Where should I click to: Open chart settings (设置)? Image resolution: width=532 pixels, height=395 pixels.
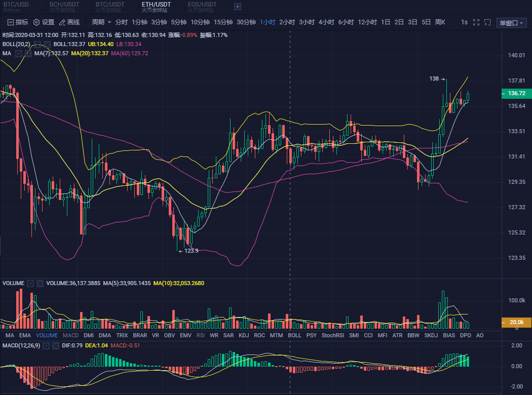(44, 22)
